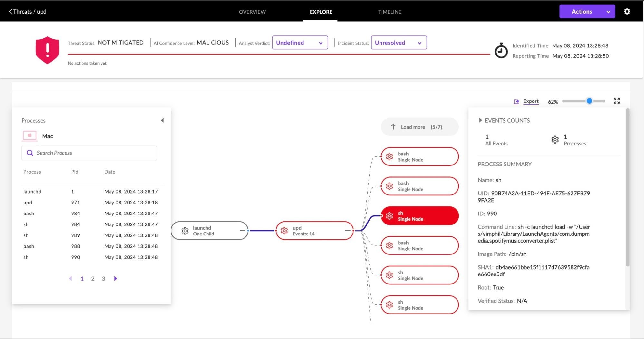Open the settings gear icon
Screen dimensions: 644x339
point(627,12)
